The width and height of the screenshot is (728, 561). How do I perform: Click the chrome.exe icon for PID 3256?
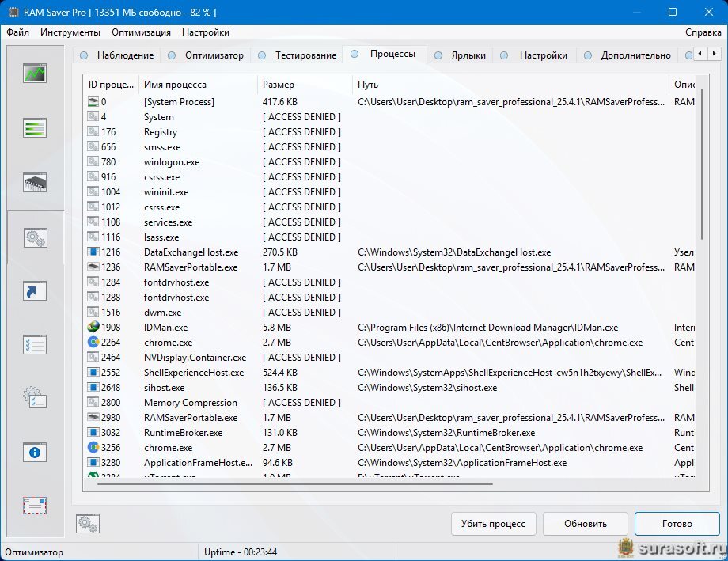pyautogui.click(x=93, y=447)
